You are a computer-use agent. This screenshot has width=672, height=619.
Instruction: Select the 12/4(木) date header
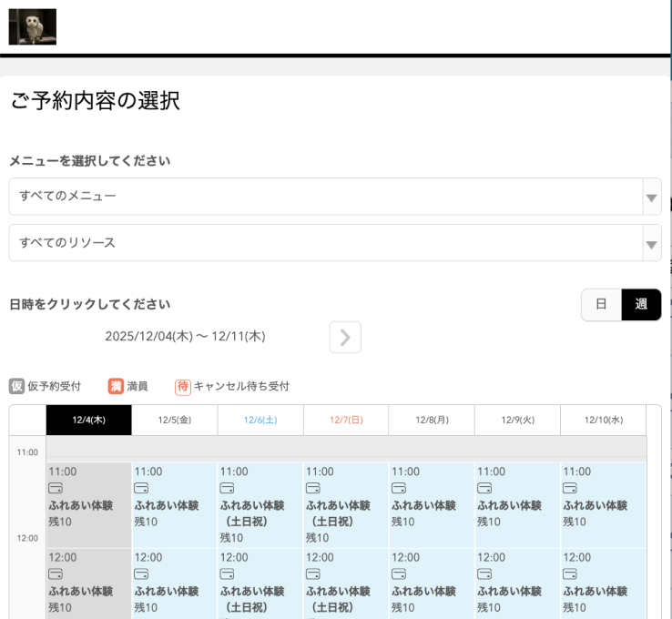coord(88,420)
